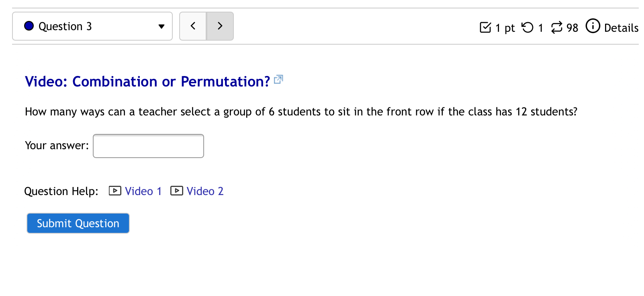
Task: Select the Question 3 label text
Action: (x=65, y=26)
